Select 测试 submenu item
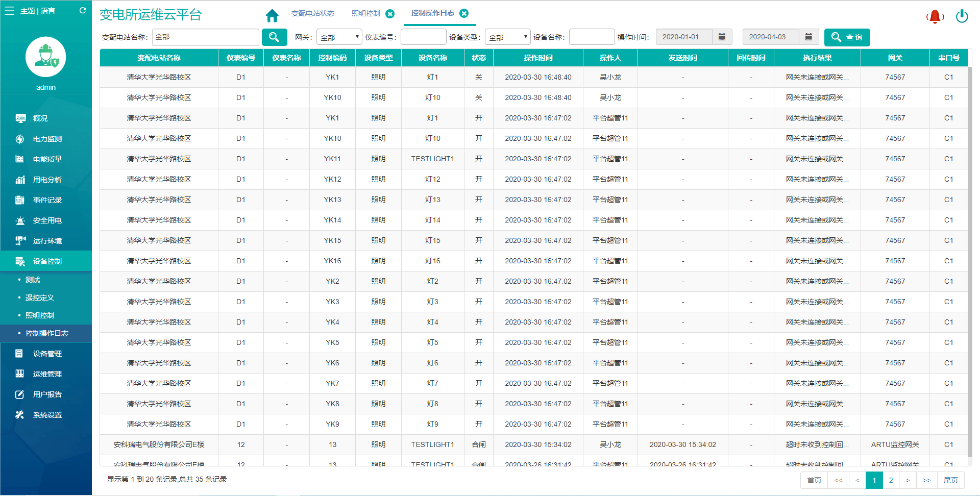The height and width of the screenshot is (496, 980). [46, 280]
